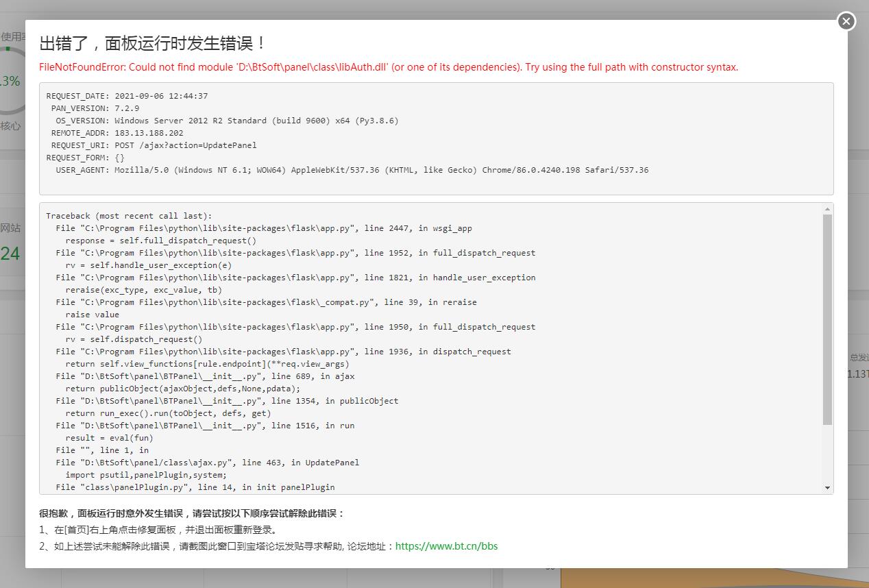869x588 pixels.
Task: Click the traceback line 'line 689, in ajax'
Action: 205,376
